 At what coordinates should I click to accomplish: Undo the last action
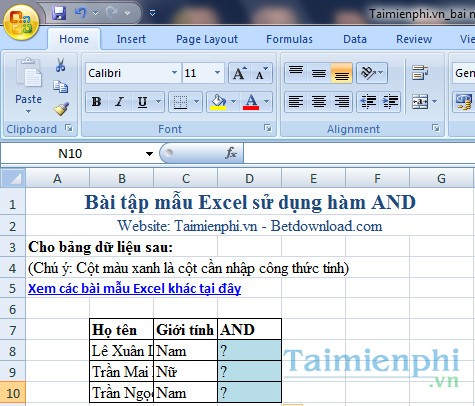coord(80,13)
